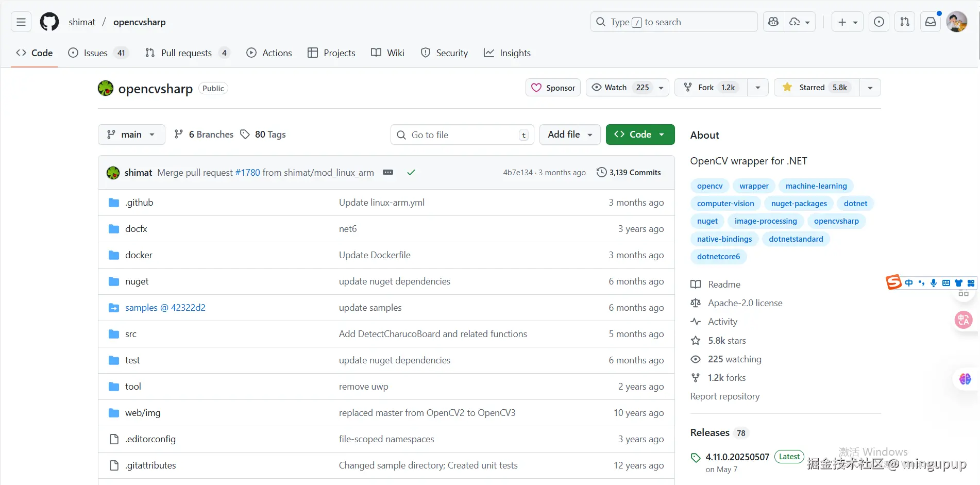Click the machine-learning topic tag
This screenshot has width=980, height=485.
(x=816, y=186)
